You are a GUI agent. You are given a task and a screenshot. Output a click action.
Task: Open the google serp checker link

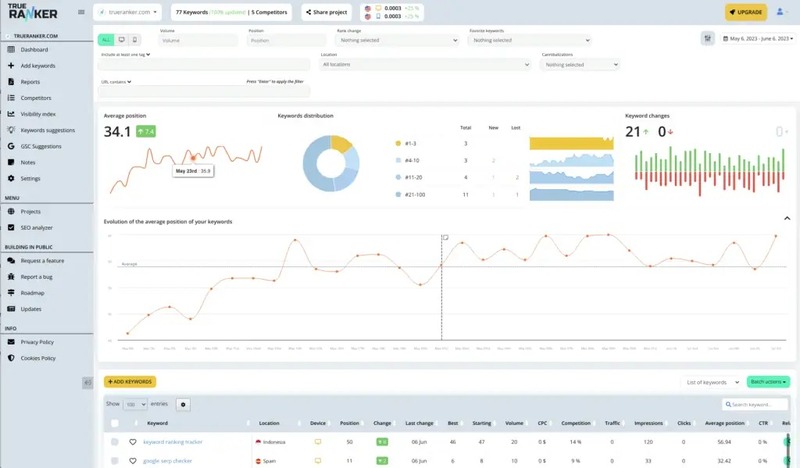(x=167, y=461)
